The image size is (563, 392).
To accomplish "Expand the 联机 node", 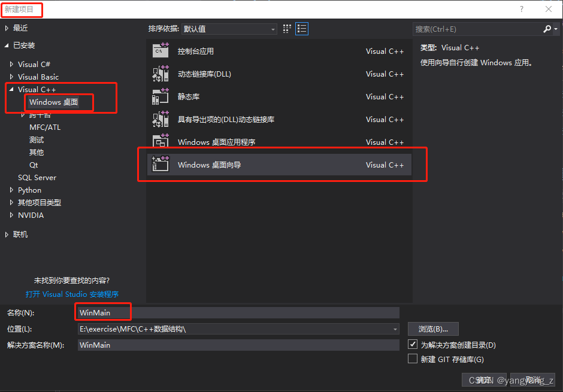I will (x=7, y=234).
